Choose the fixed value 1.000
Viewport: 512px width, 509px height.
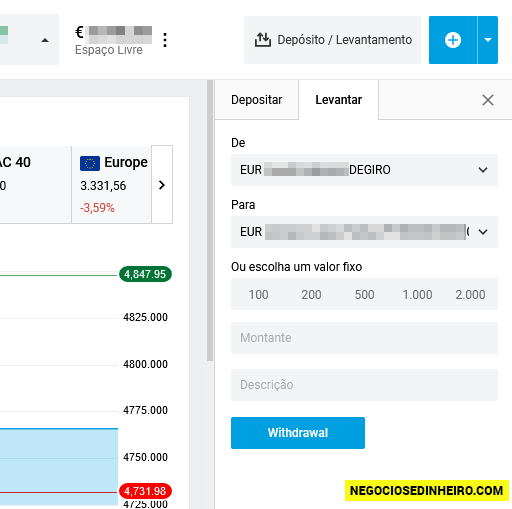pyautogui.click(x=417, y=294)
